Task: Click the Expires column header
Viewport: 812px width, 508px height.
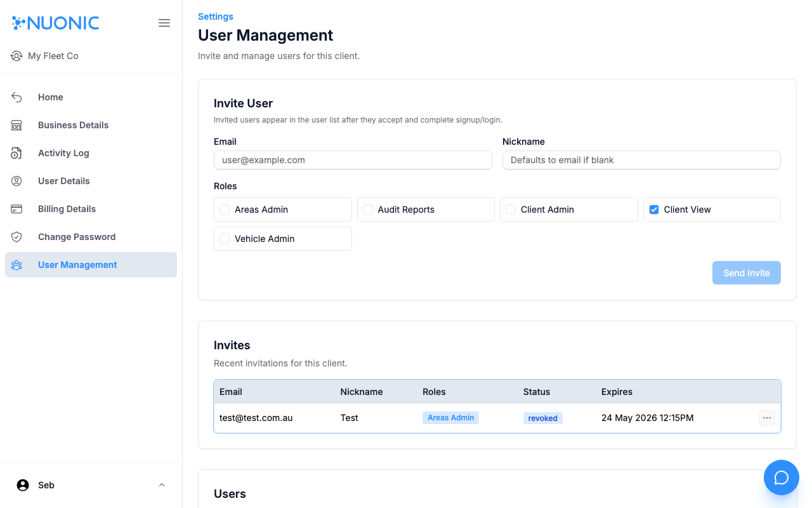Action: tap(617, 392)
